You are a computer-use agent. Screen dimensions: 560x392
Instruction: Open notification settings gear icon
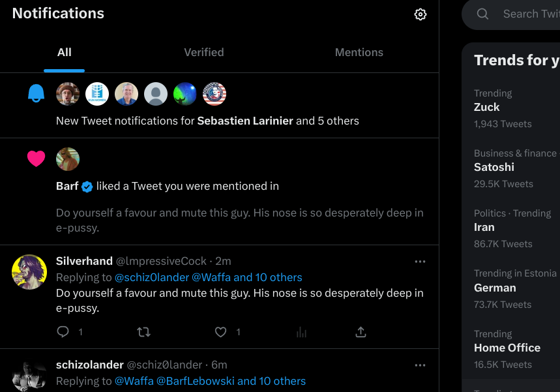(420, 14)
